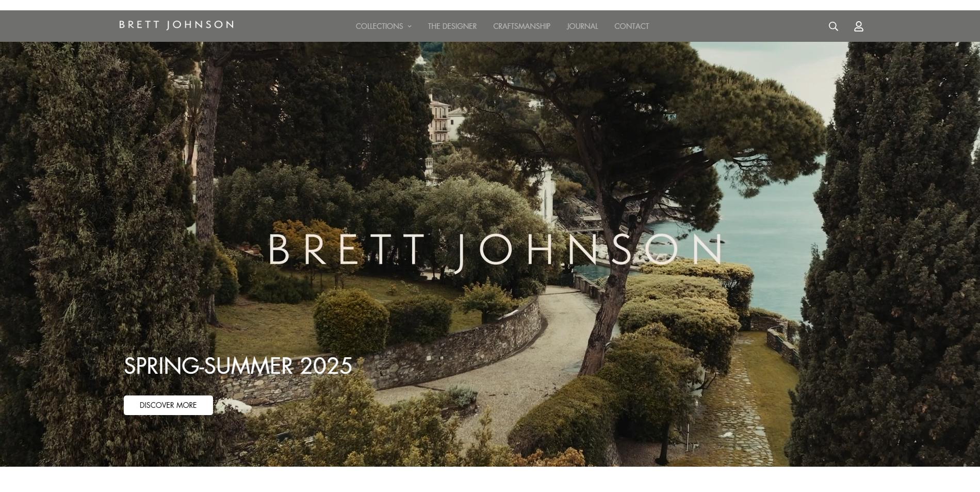Click the villa building in hero image
The width and height of the screenshot is (980, 492).
440,120
